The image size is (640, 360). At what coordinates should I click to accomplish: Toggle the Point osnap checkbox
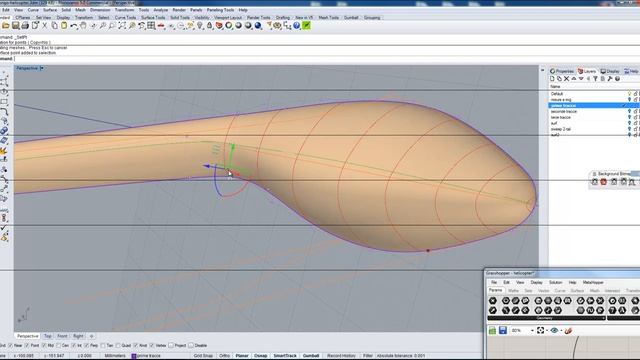[x=27, y=345]
